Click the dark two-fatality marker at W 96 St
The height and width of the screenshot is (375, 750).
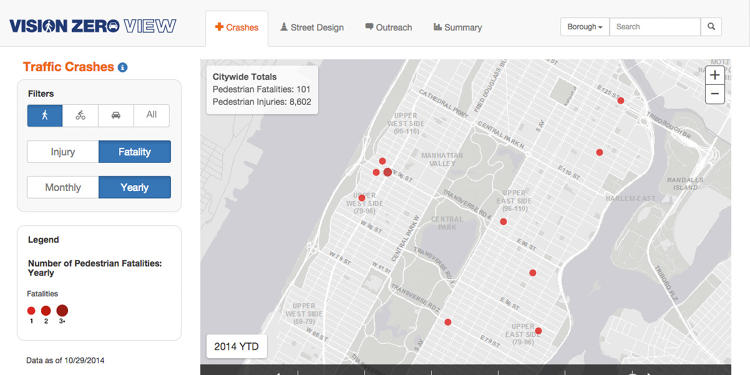387,172
